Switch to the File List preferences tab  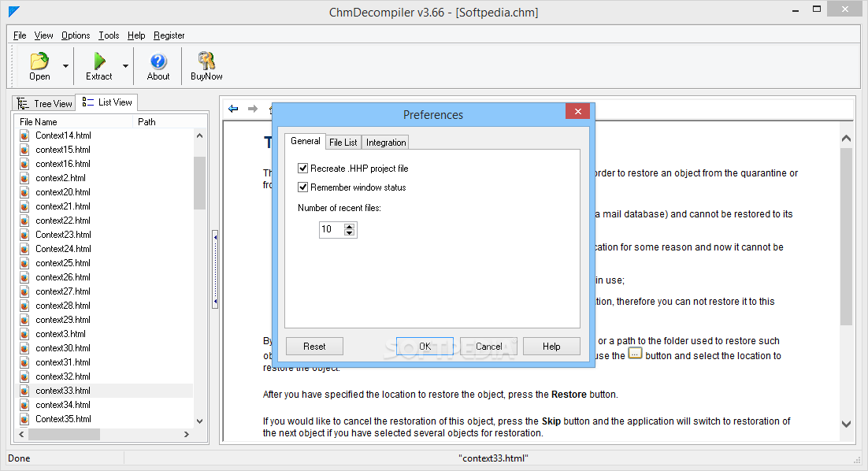[343, 143]
